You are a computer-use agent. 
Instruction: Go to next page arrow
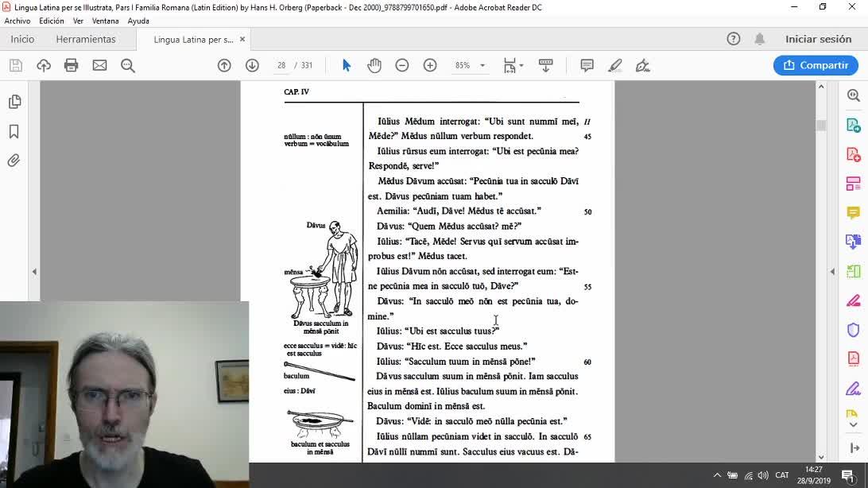tap(252, 65)
